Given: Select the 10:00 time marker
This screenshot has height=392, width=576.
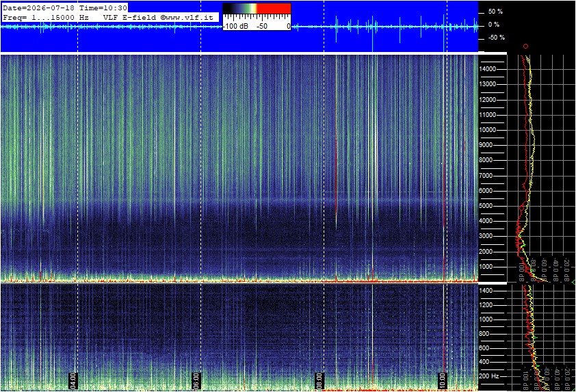Looking at the screenshot, I should coord(442,380).
